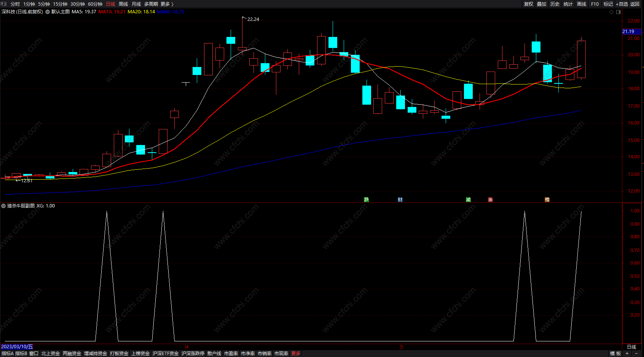Click the 22.24 high price annotation

tap(253, 19)
